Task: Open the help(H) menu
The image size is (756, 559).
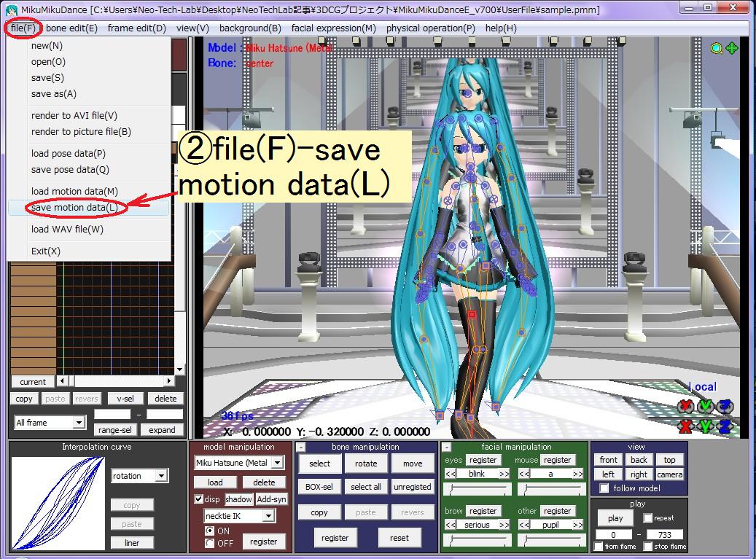Action: (501, 28)
